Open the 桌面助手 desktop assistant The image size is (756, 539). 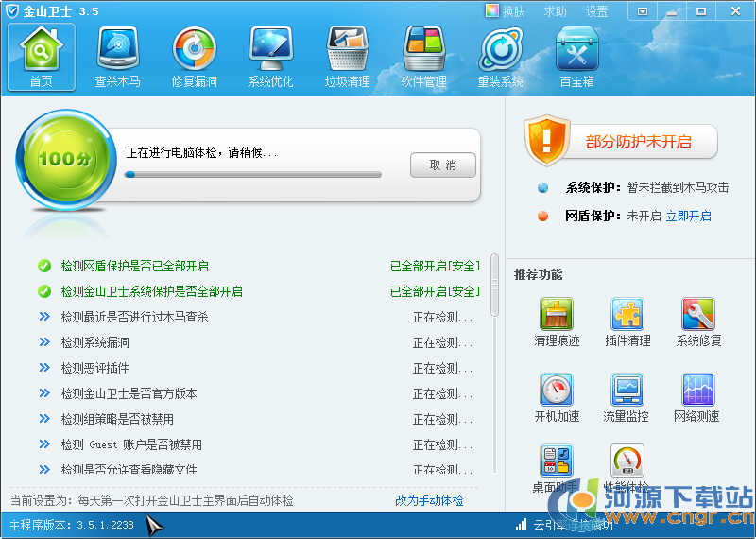coord(556,468)
